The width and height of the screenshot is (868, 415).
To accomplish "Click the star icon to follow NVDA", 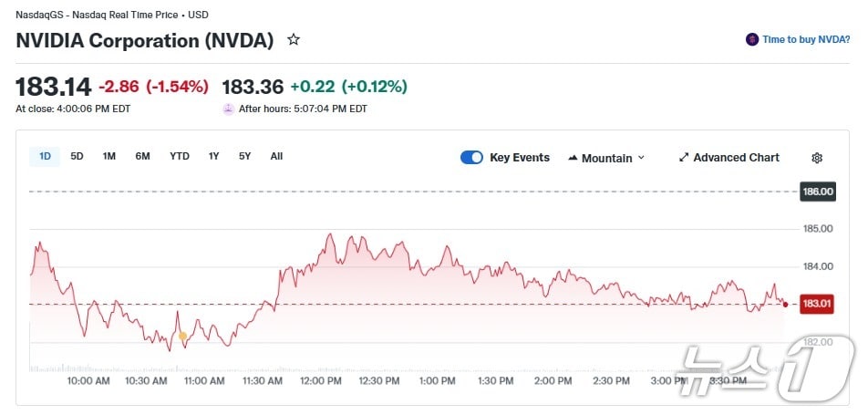I will pyautogui.click(x=294, y=40).
